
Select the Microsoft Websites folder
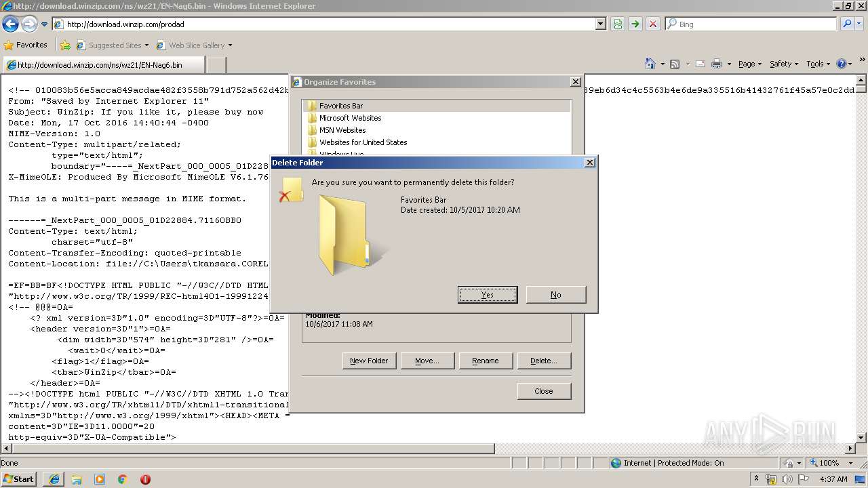pyautogui.click(x=437, y=118)
